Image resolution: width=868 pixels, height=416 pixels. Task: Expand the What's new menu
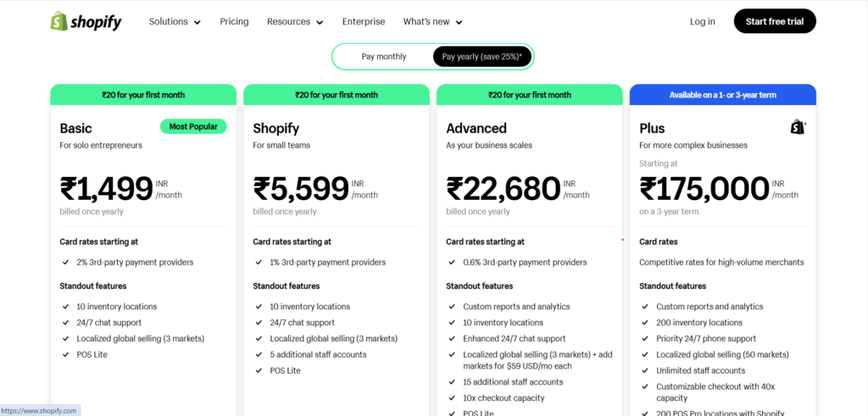click(x=433, y=21)
